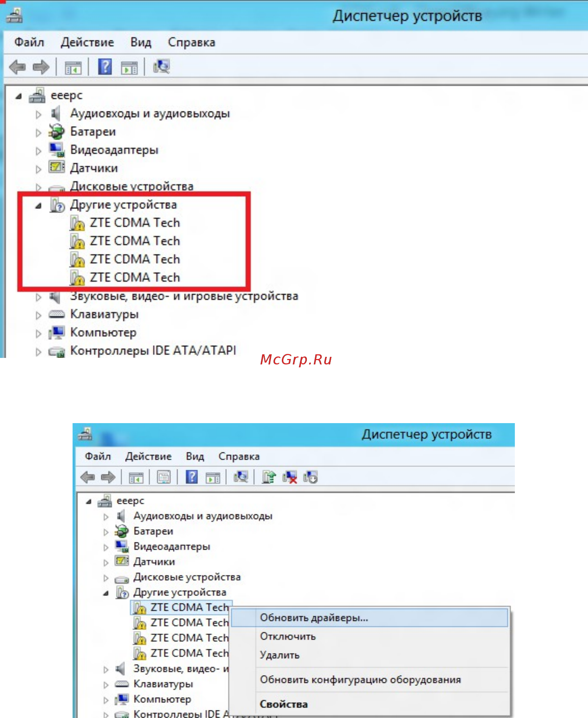Select Звуковые, видео- и игровые устройства in upper window
Screen dimensions: 588x718
(184, 296)
